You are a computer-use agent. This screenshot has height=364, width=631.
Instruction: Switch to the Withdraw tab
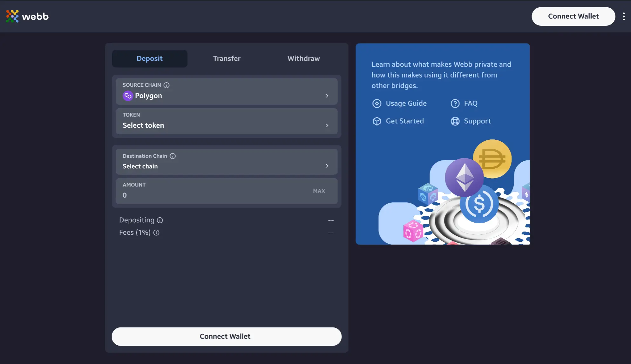pos(303,58)
